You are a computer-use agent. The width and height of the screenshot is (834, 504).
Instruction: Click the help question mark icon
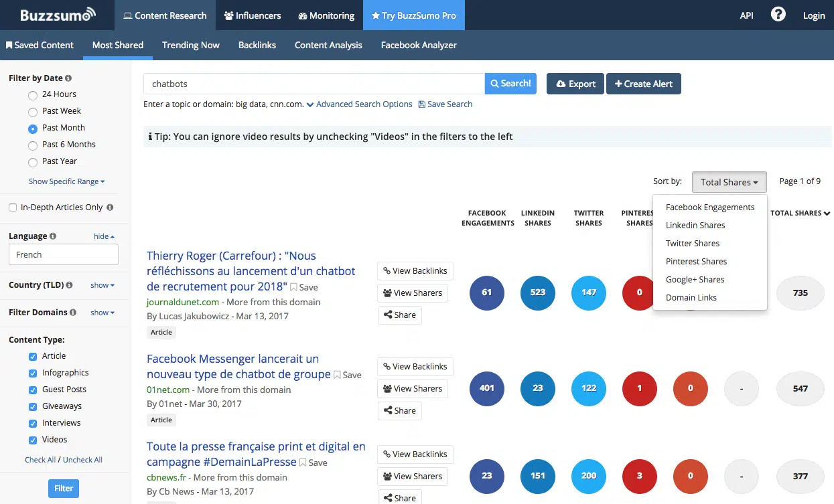[x=778, y=15]
